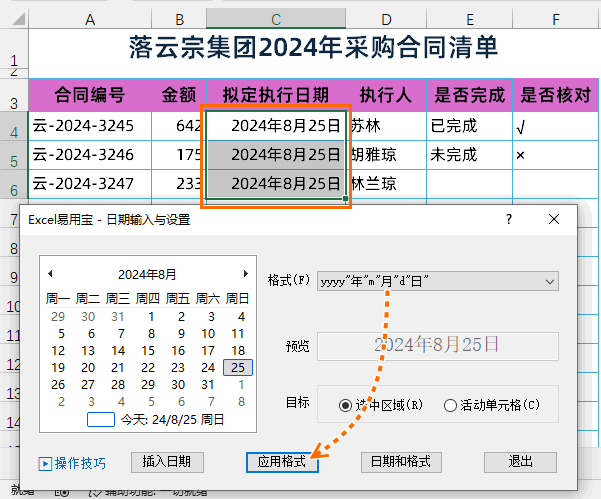Open the 操作技巧 link
Image resolution: width=601 pixels, height=499 pixels.
coord(80,463)
